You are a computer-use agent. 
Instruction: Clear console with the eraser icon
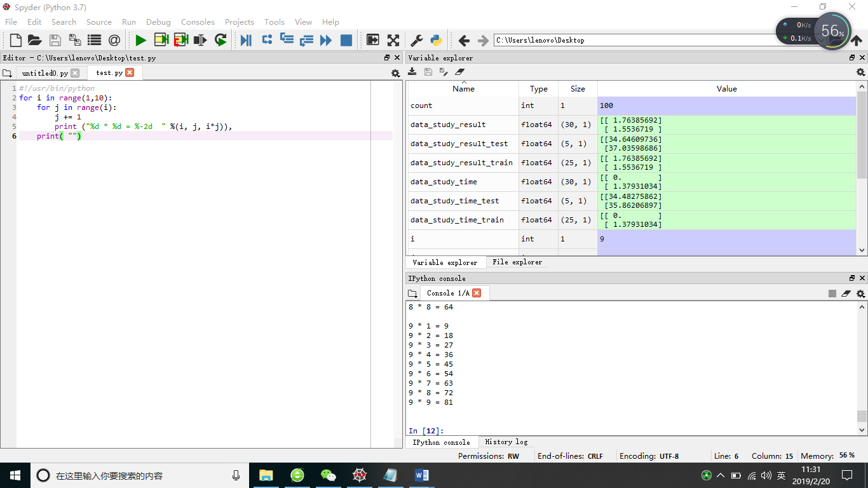tap(846, 294)
